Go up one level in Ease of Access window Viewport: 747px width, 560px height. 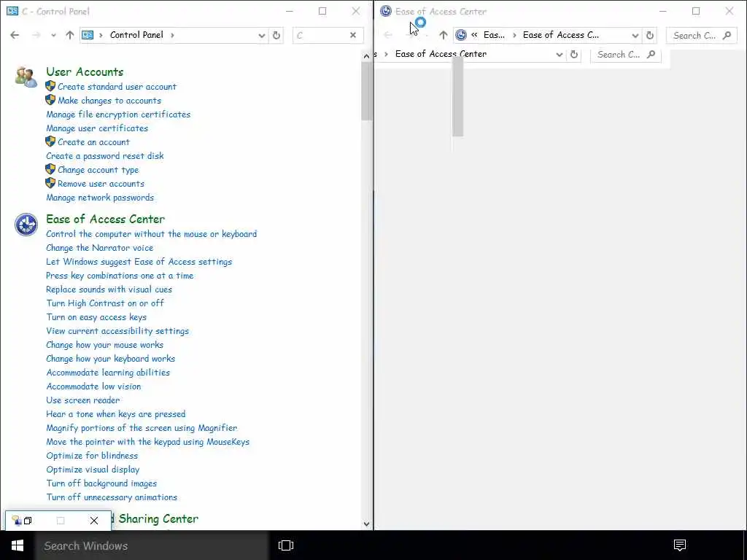tap(443, 35)
